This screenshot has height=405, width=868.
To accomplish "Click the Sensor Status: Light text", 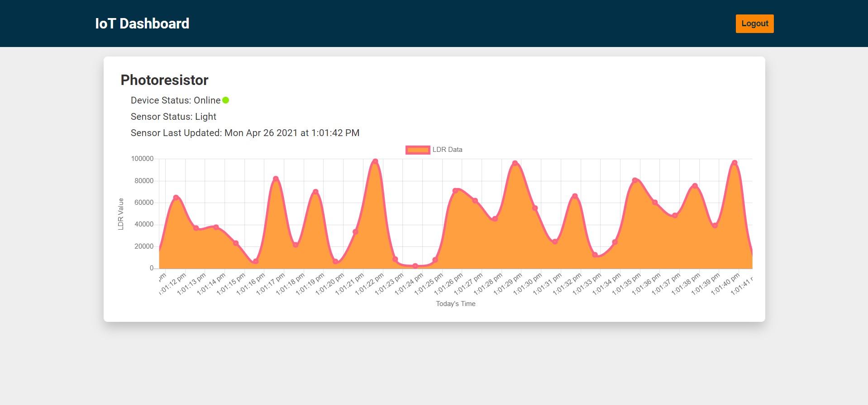I will coord(173,117).
